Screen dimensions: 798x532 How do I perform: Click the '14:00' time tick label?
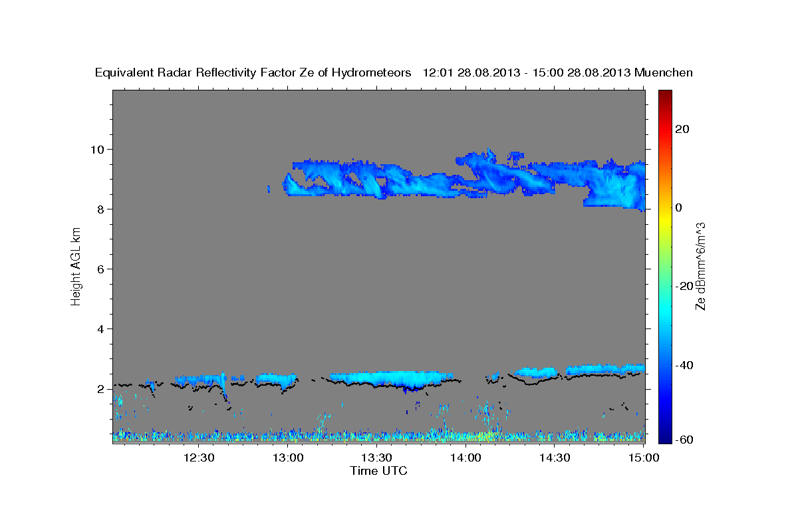point(465,458)
